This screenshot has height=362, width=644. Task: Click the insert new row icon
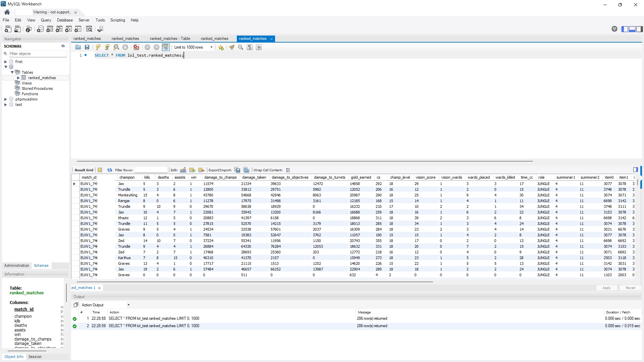[192, 170]
